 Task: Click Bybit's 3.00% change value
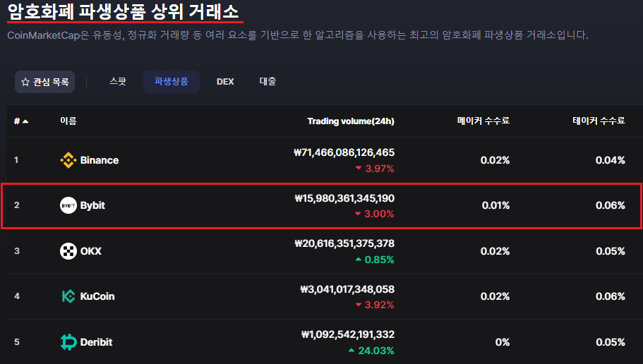click(374, 214)
